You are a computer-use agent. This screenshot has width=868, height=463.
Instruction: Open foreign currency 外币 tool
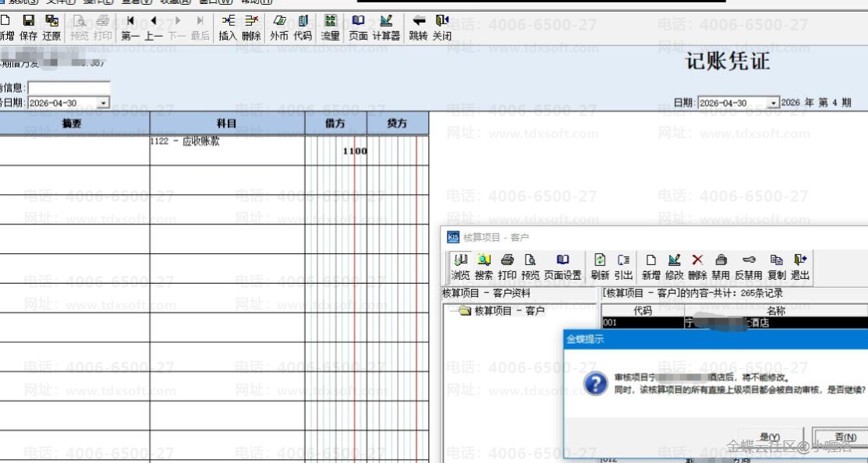279,27
